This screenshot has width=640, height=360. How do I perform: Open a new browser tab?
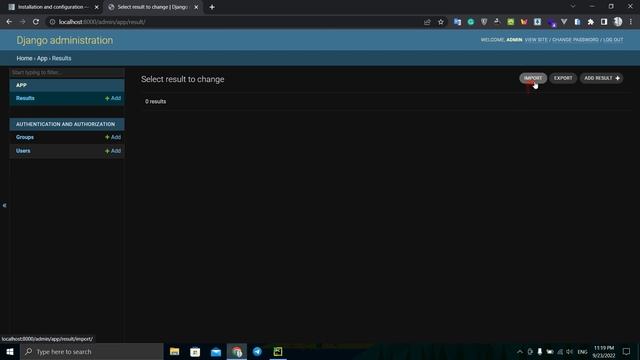[x=212, y=7]
